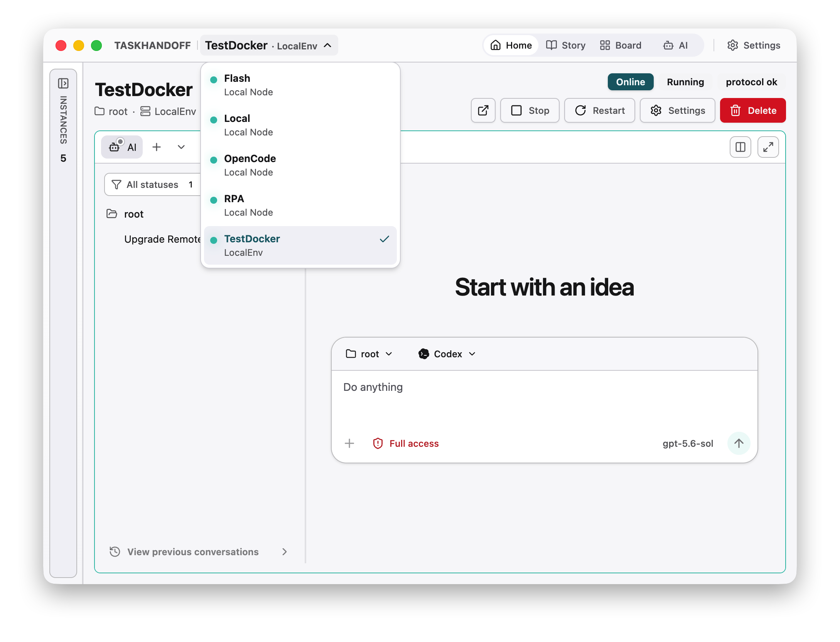Click the history clock icon
Viewport: 840px width, 642px height.
(115, 552)
